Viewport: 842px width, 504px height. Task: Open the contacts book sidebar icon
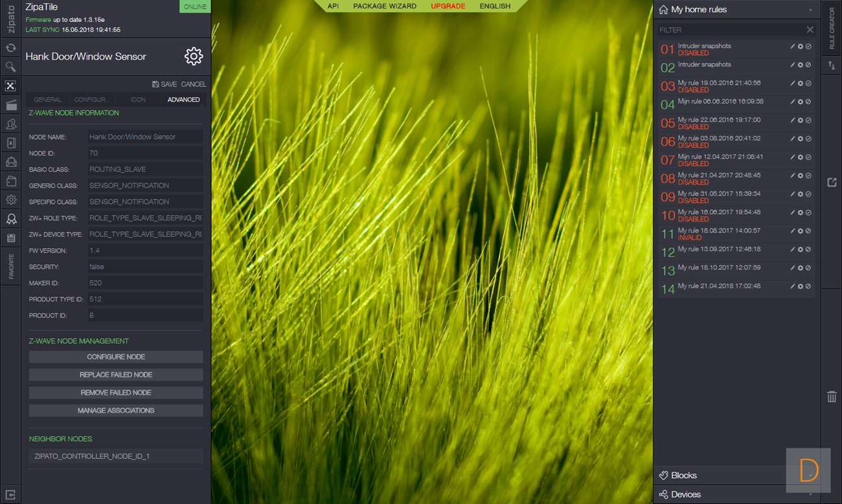point(10,143)
